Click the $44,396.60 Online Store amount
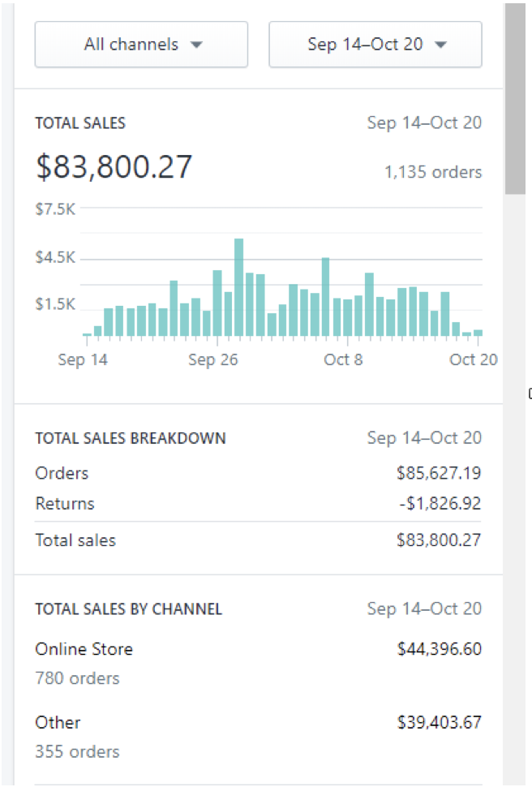Screen dimensions: 532x787 coord(438,649)
